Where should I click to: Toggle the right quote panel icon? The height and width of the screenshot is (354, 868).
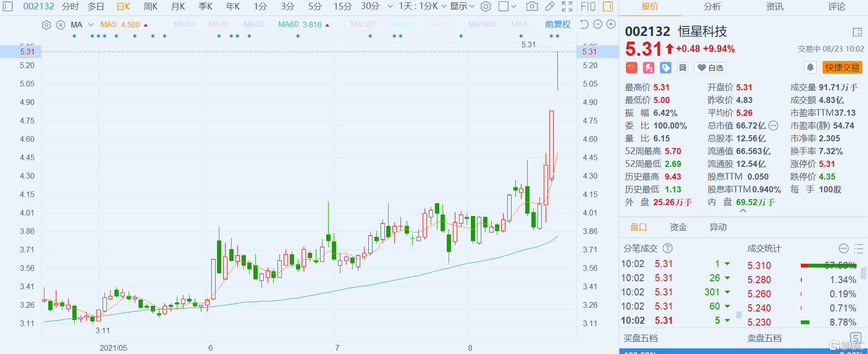[x=608, y=7]
